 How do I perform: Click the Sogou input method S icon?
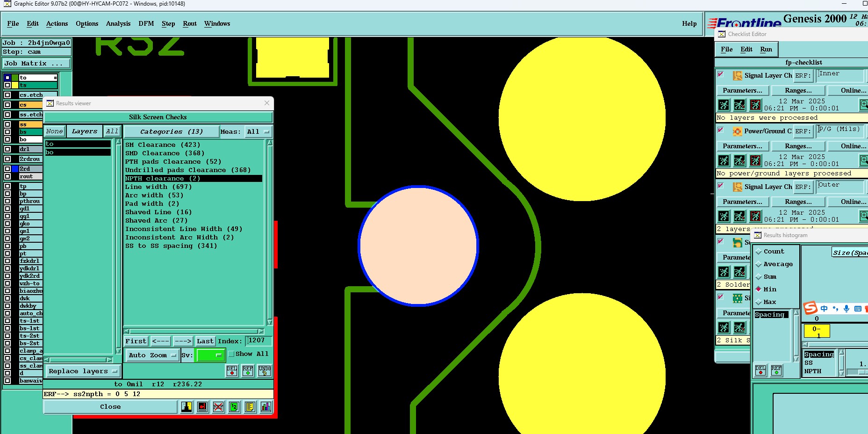[810, 308]
